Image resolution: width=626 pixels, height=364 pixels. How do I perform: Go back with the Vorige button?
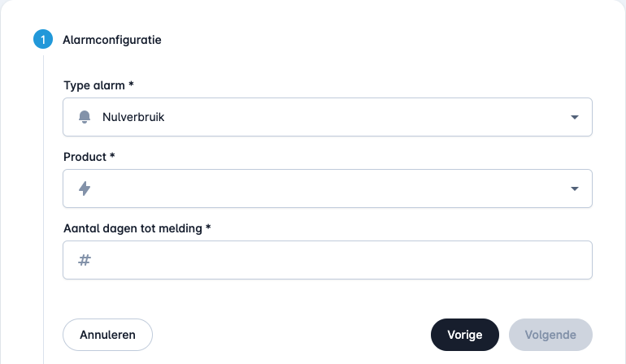tap(465, 335)
